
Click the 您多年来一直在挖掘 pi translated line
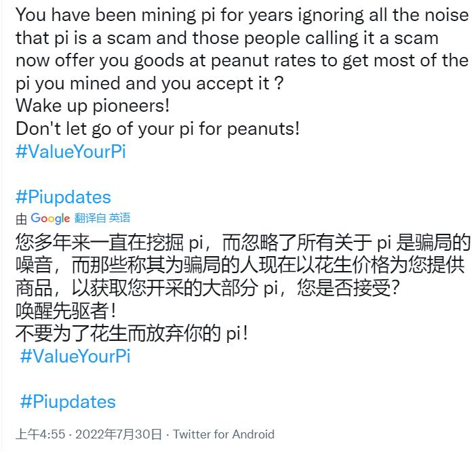pyautogui.click(x=243, y=243)
